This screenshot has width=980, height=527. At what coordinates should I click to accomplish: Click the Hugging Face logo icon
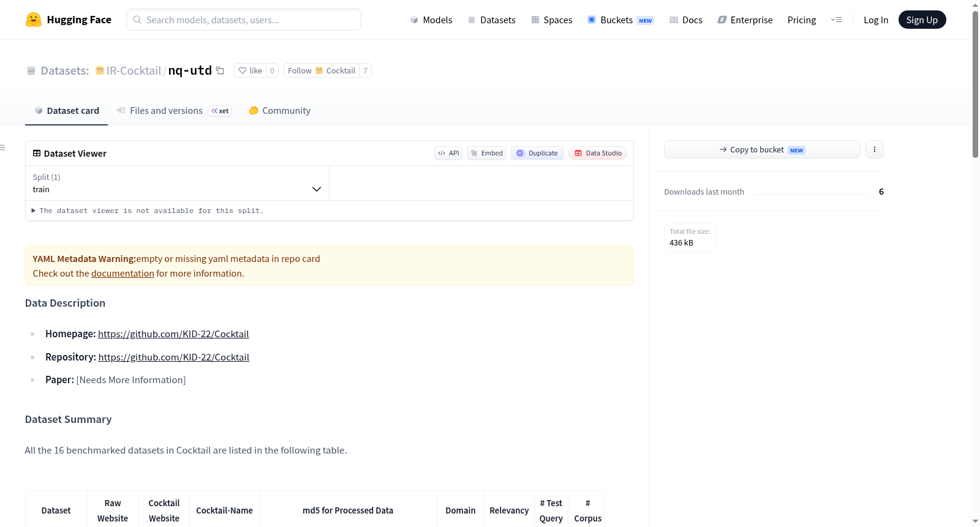[x=34, y=20]
